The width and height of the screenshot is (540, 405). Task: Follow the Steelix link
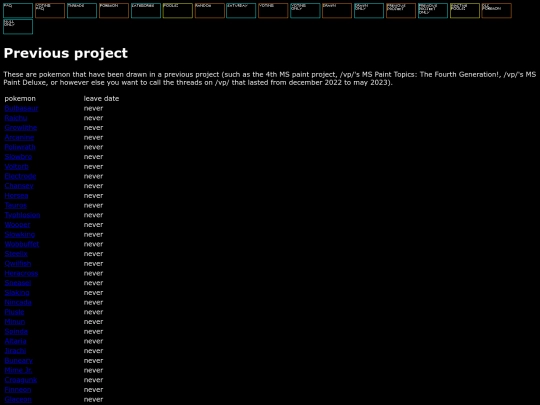pos(16,254)
